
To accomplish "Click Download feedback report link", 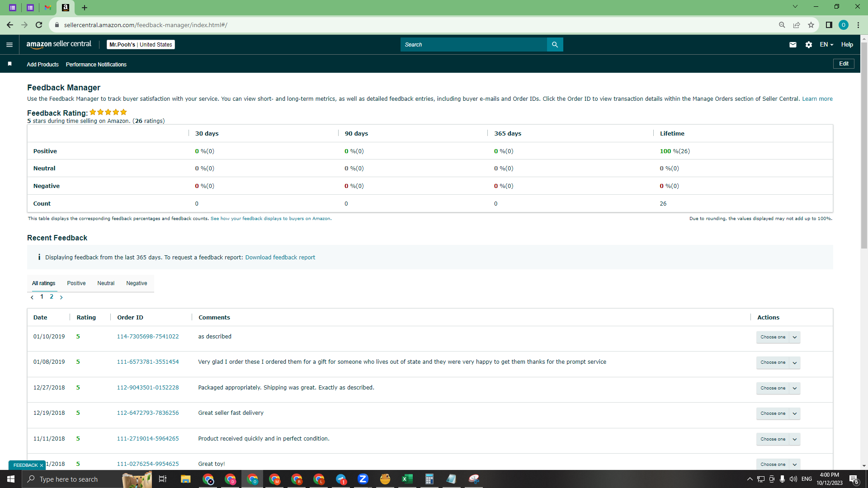I will click(x=280, y=258).
